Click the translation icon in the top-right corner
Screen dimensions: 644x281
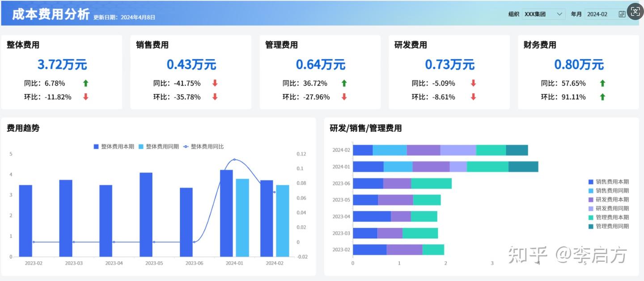click(x=635, y=12)
